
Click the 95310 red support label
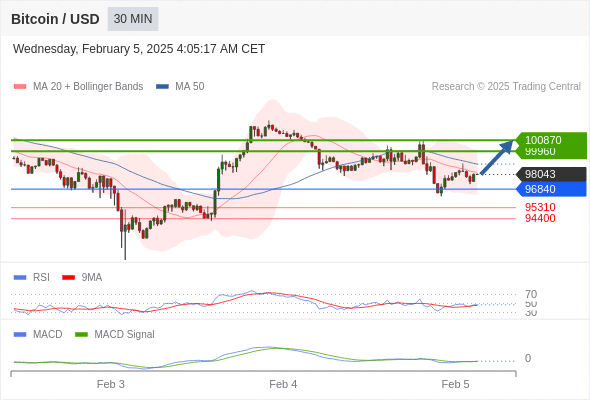click(540, 207)
